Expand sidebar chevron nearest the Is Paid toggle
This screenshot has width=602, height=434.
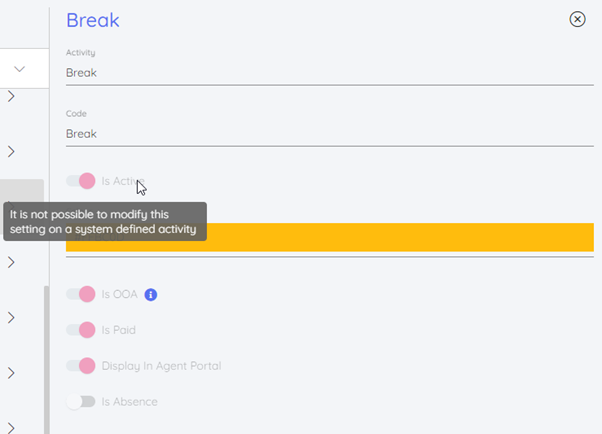[11, 318]
